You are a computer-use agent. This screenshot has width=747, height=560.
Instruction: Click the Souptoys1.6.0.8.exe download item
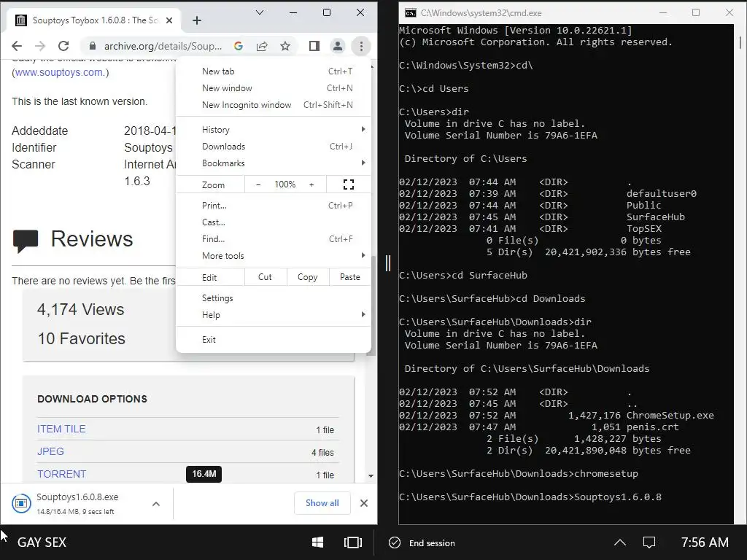tap(76, 503)
